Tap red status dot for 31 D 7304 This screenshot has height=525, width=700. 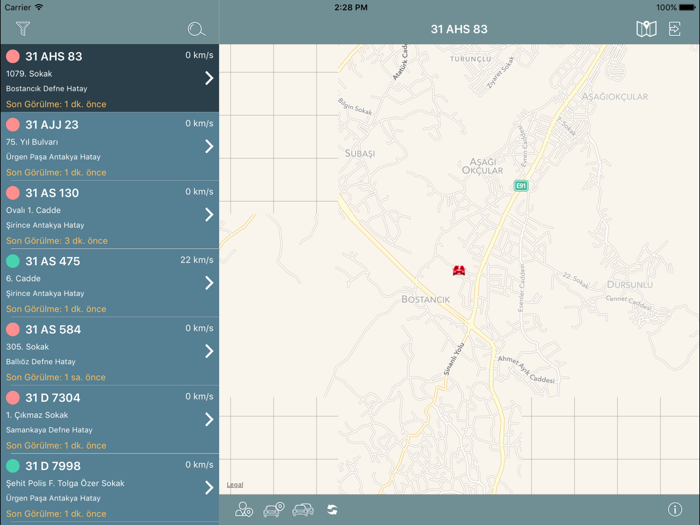[13, 398]
